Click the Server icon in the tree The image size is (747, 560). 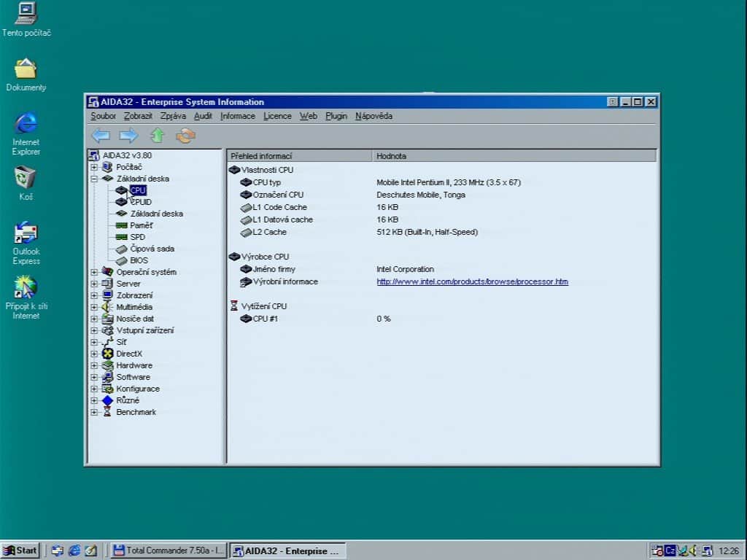click(x=108, y=284)
